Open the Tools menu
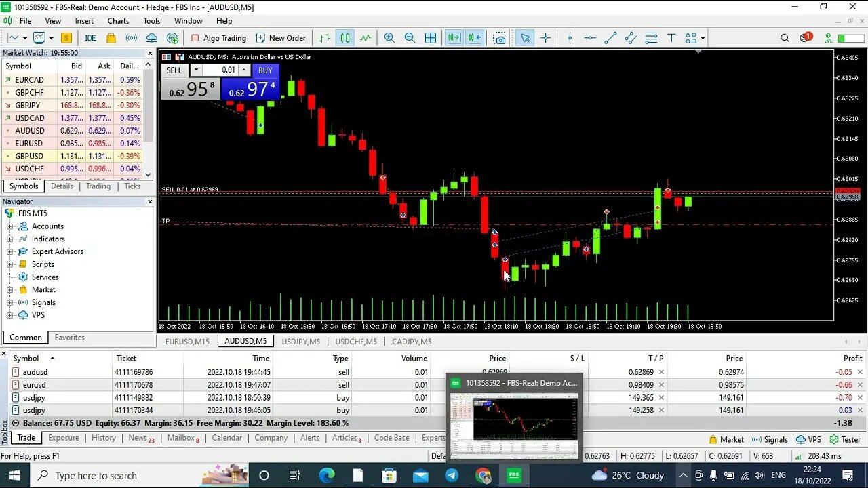Viewport: 868px width, 488px height. [x=152, y=21]
